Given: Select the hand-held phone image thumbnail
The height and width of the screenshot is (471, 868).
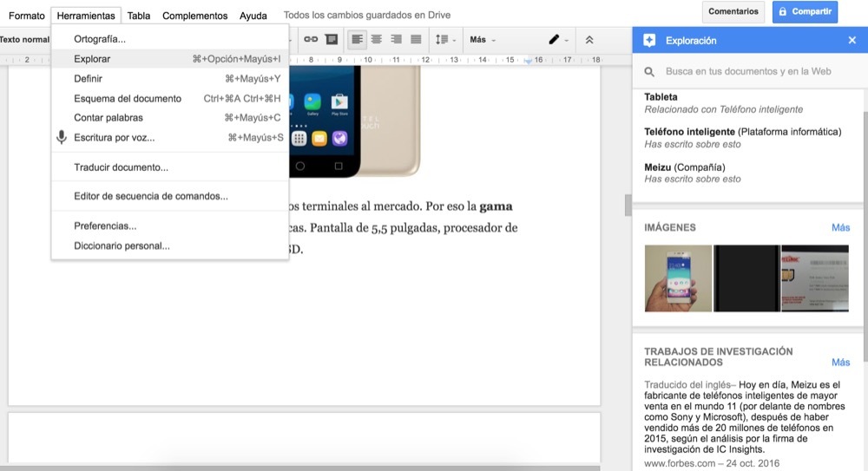Looking at the screenshot, I should pyautogui.click(x=678, y=278).
